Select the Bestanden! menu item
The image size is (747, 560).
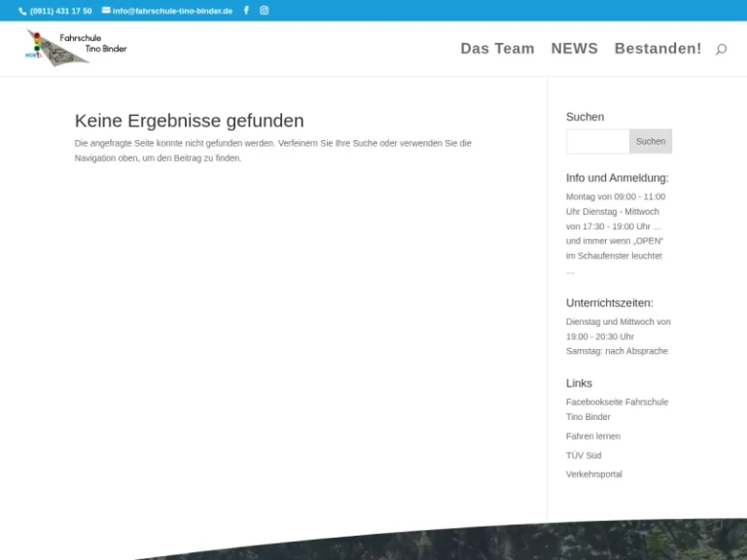coord(658,49)
